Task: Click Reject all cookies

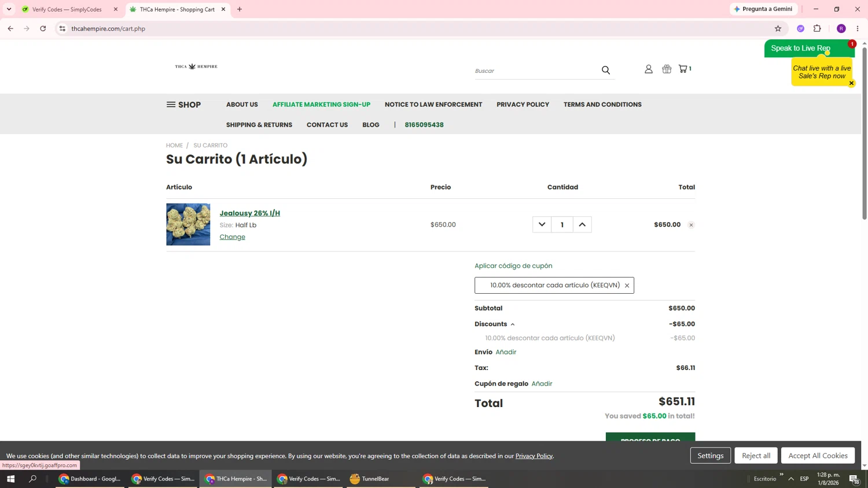Action: click(756, 456)
